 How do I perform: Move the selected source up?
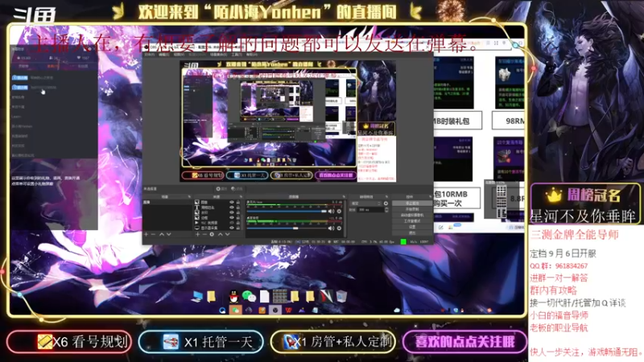(221, 234)
